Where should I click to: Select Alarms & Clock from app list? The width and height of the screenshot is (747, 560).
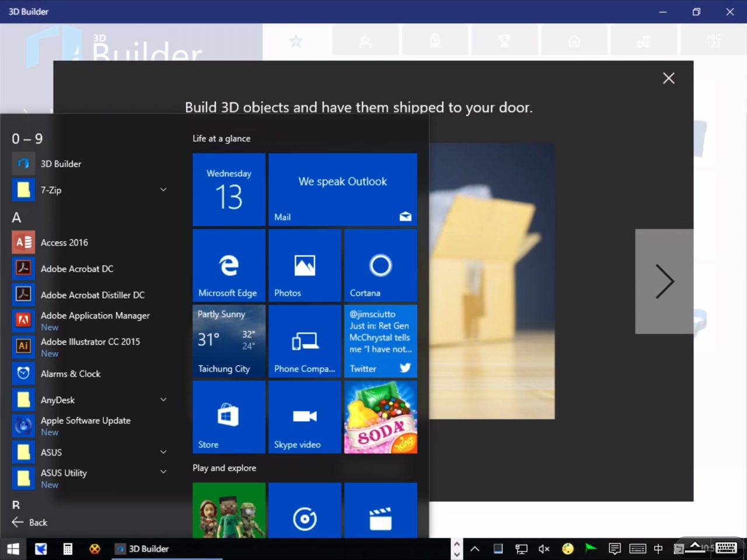click(70, 374)
